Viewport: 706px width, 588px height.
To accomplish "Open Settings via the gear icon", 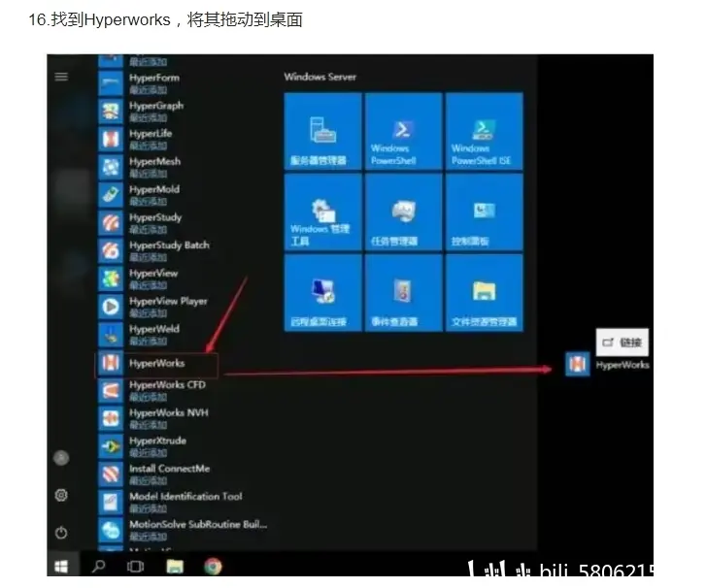I will pos(61,495).
